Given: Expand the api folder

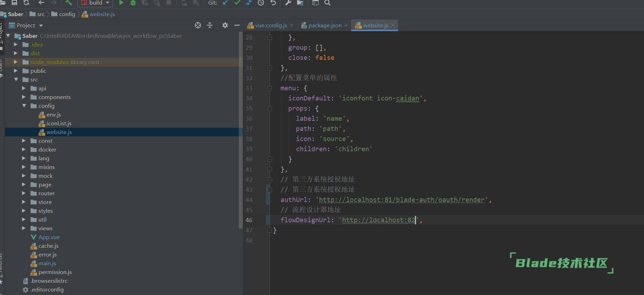Looking at the screenshot, I should click(24, 88).
